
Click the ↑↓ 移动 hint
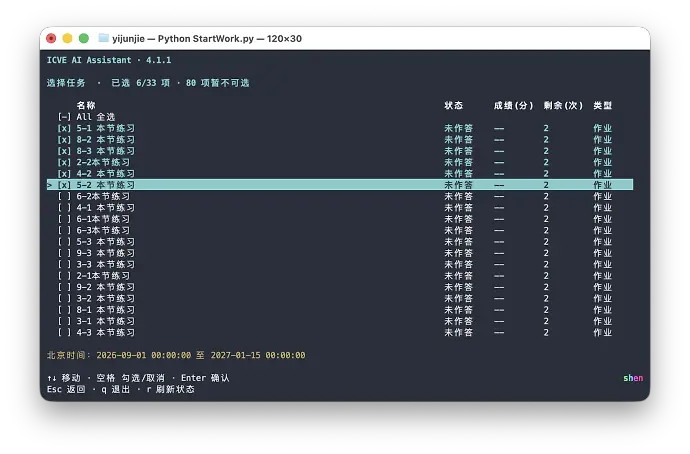64,378
